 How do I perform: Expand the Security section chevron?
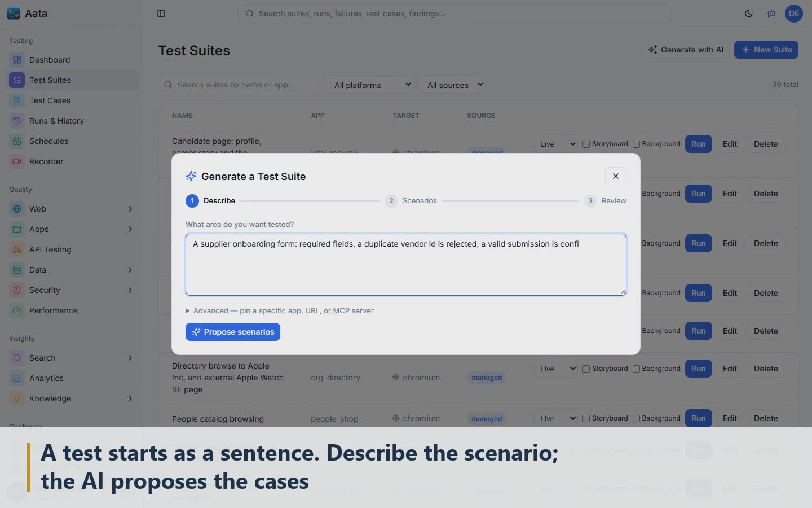click(x=130, y=290)
